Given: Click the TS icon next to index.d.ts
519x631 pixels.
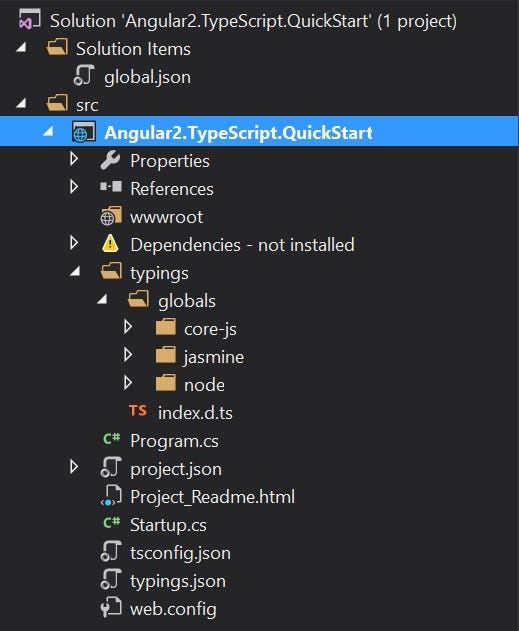Looking at the screenshot, I should 138,410.
